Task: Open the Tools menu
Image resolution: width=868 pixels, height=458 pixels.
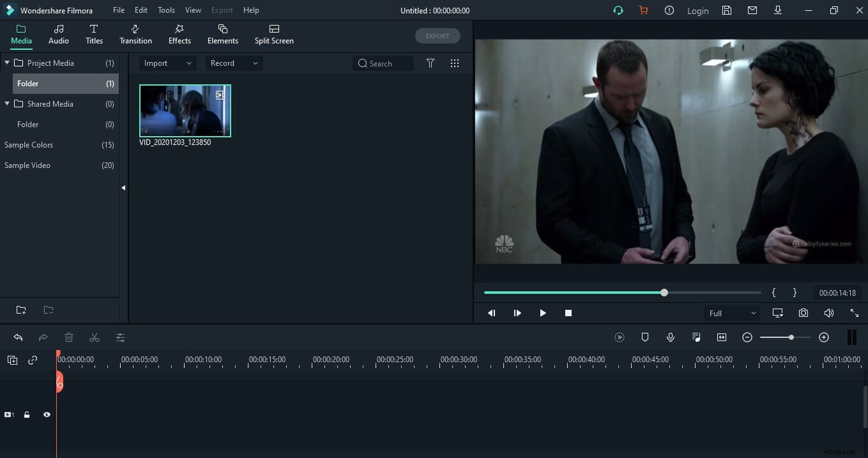Action: coord(166,10)
